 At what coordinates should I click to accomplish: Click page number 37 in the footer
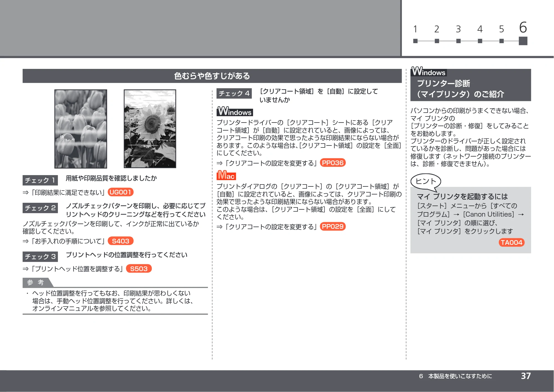pyautogui.click(x=526, y=376)
